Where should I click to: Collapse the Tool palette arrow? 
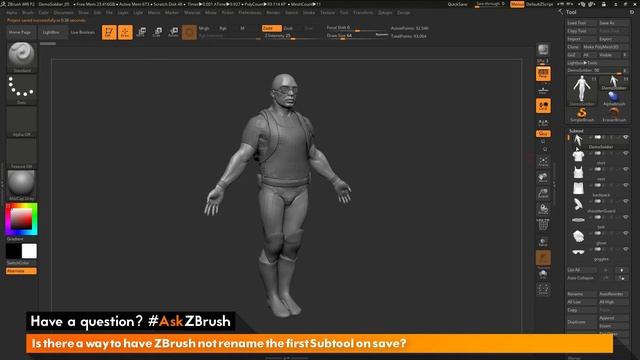click(560, 12)
